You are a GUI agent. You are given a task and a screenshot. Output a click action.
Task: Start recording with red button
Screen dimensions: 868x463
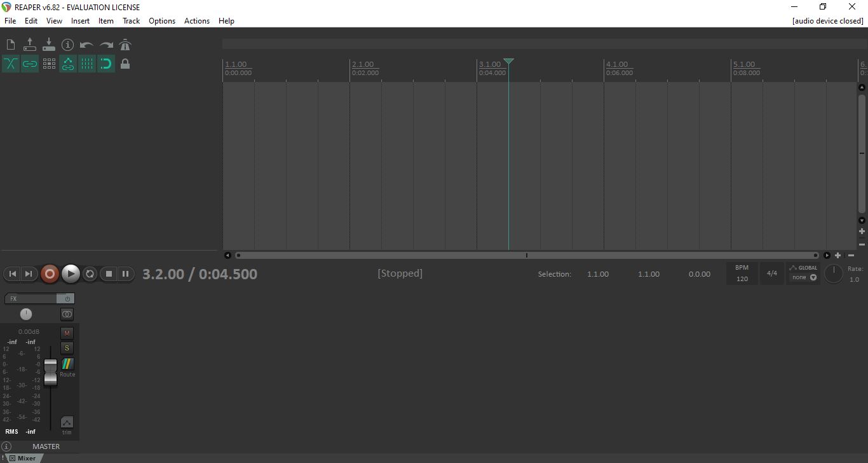click(x=50, y=273)
